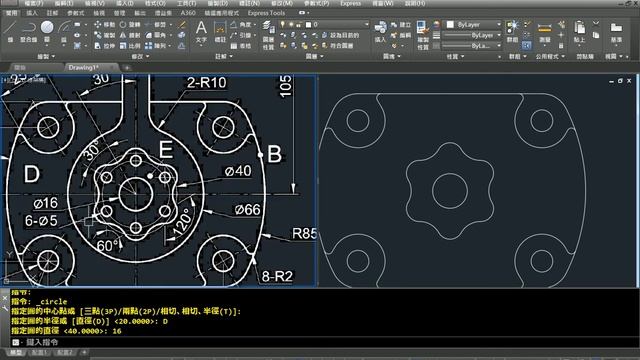Select the Polyline (聚合線) tool
The image size is (640, 360).
click(x=28, y=31)
